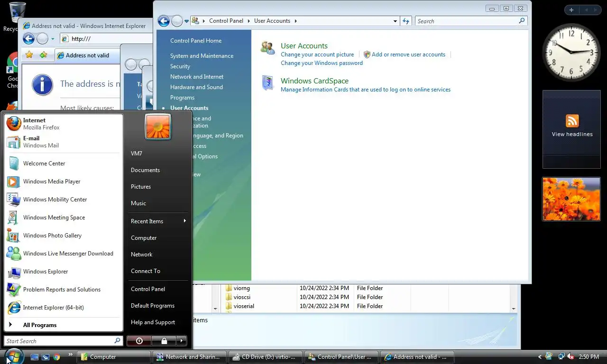
Task: Launch Windows Photo Gallery
Action: pos(64,236)
